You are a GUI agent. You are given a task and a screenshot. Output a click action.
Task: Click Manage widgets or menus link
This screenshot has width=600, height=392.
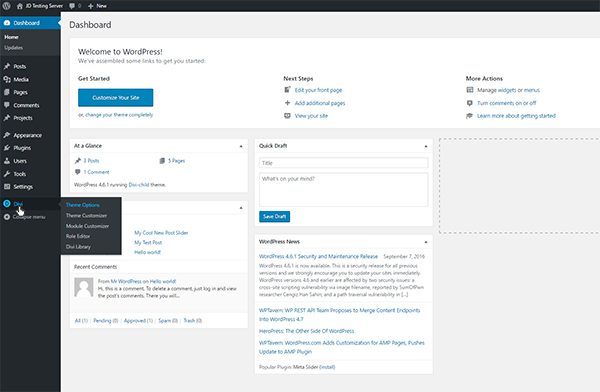point(508,90)
